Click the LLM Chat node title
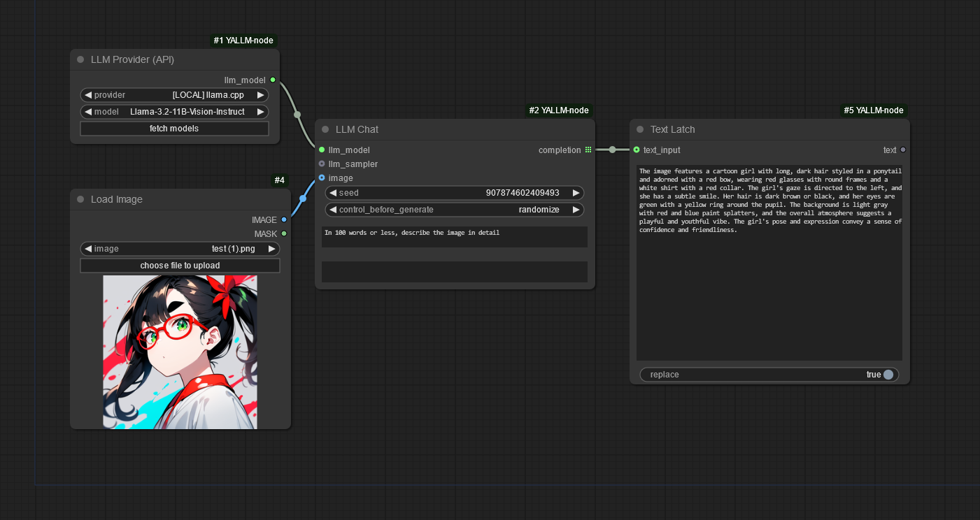Image resolution: width=980 pixels, height=520 pixels. [x=357, y=129]
